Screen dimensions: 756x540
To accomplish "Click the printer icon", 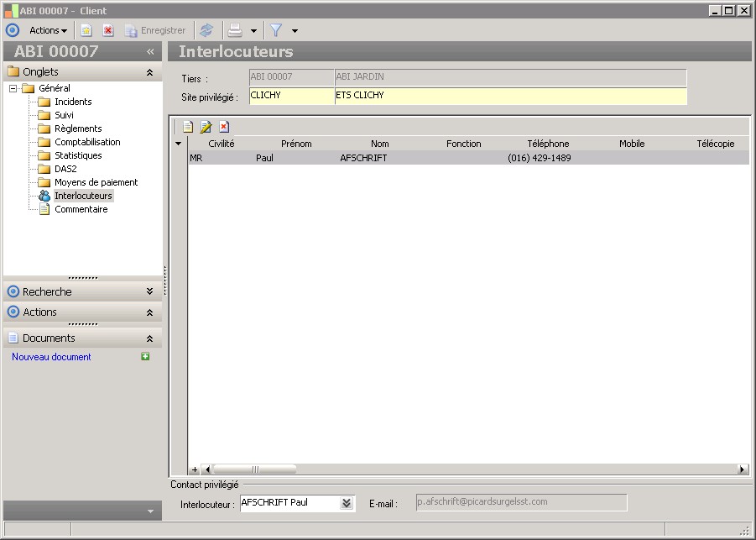I will [x=236, y=30].
